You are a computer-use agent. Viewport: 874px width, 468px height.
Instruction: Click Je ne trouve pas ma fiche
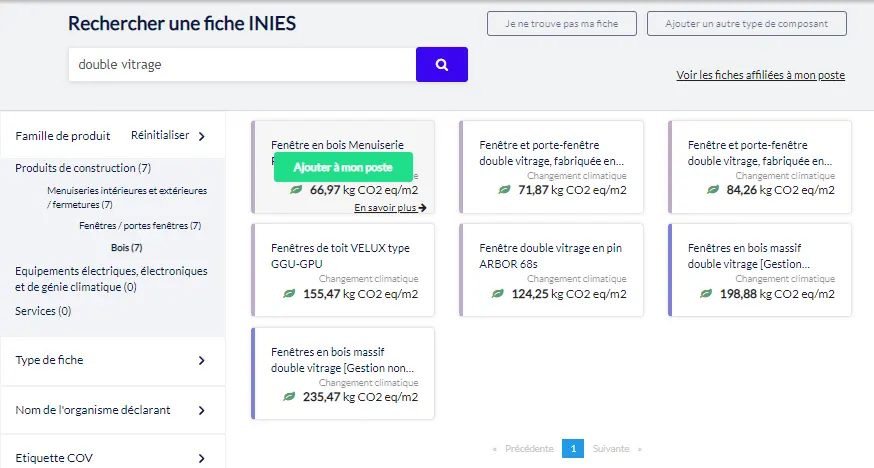(x=562, y=24)
